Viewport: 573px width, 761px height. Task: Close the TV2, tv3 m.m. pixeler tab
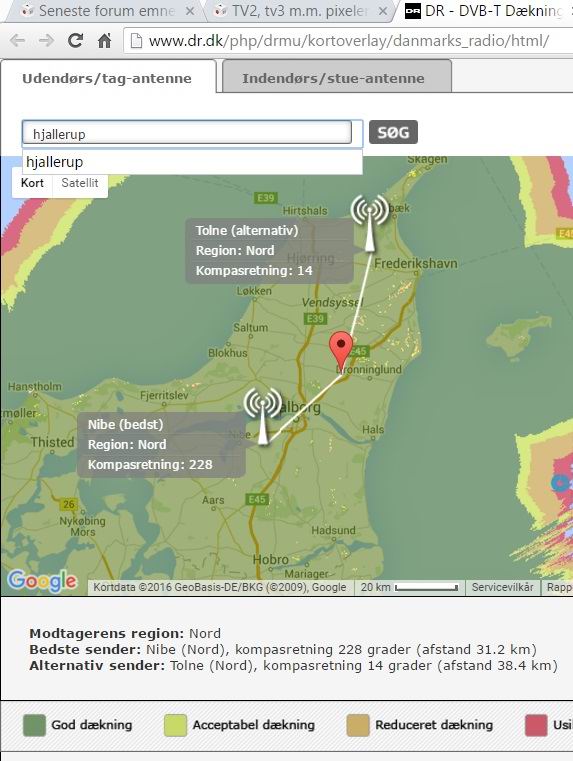383,11
